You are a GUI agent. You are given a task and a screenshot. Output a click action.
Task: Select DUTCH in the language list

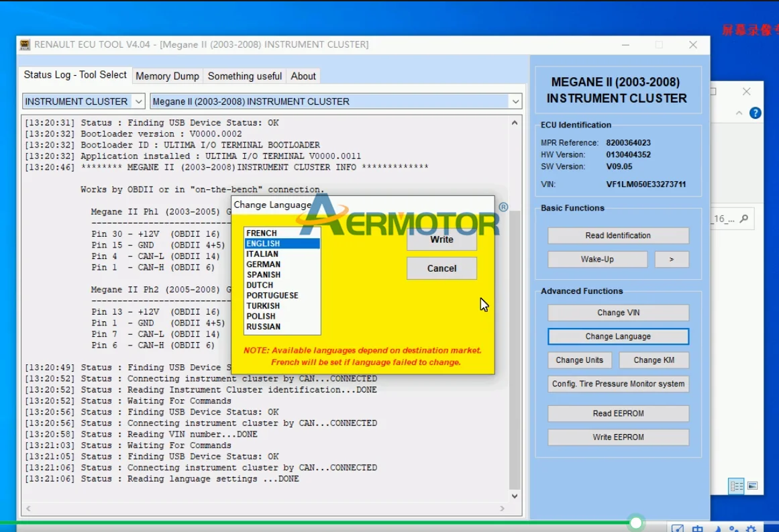click(282, 285)
